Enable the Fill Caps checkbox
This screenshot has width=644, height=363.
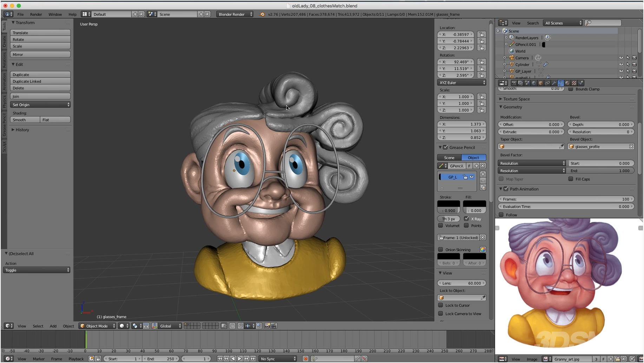571,179
